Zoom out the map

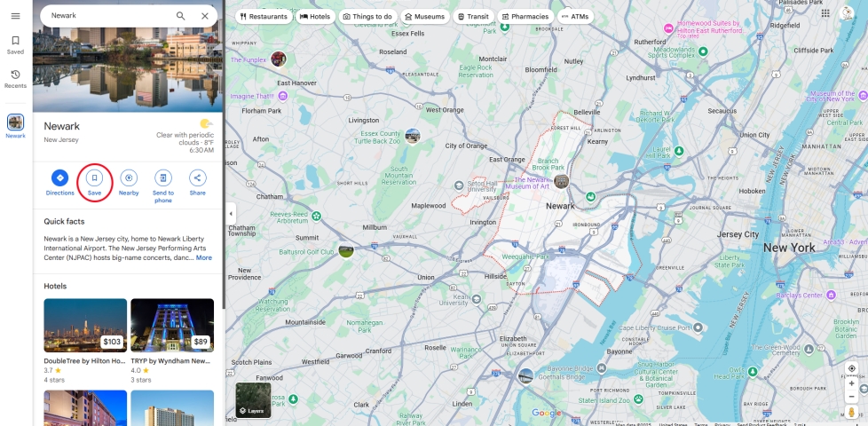[x=851, y=396]
